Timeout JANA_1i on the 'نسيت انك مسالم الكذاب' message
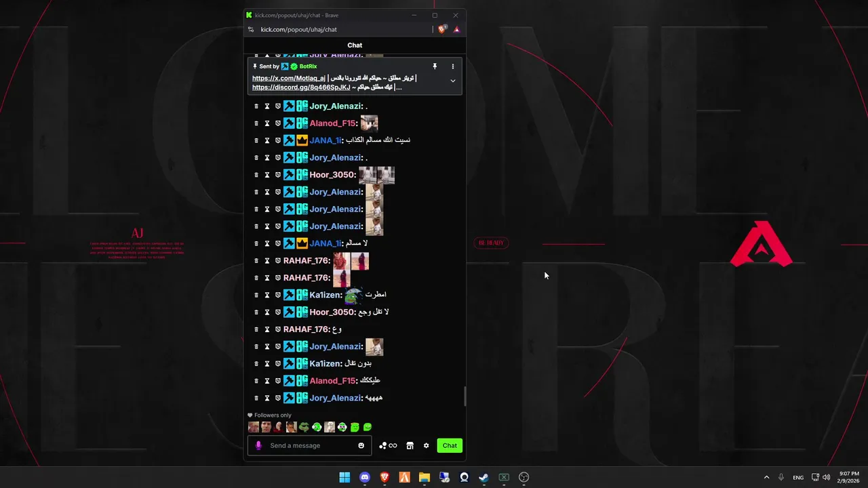Screen dimensions: 868x488 [x=267, y=140]
